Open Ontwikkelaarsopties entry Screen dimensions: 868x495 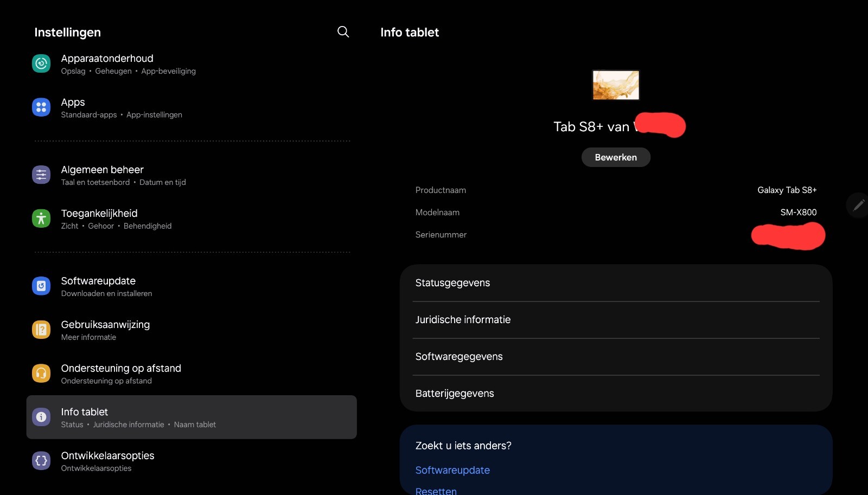[192, 461]
